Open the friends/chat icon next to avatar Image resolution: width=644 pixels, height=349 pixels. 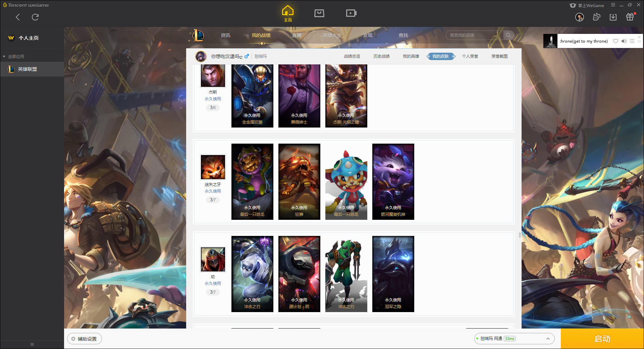pos(596,17)
